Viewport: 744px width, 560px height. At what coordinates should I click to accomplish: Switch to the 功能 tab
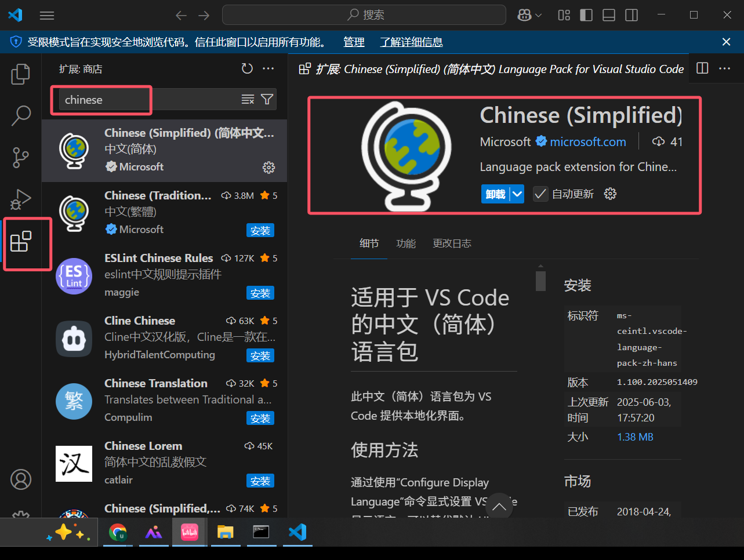406,243
